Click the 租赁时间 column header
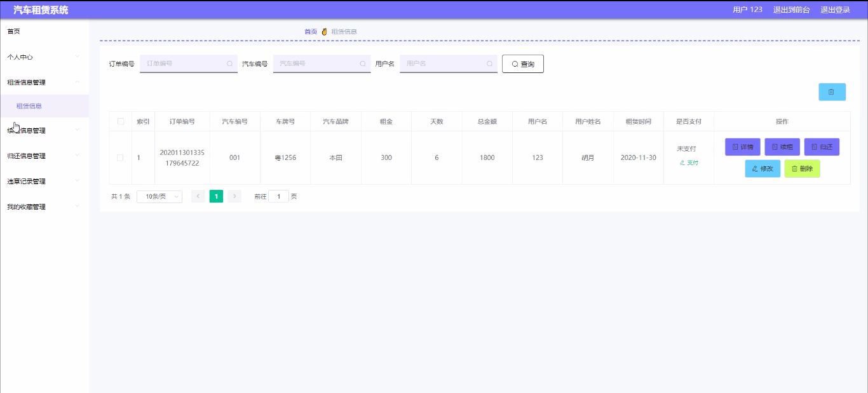The width and height of the screenshot is (868, 393). tap(638, 121)
